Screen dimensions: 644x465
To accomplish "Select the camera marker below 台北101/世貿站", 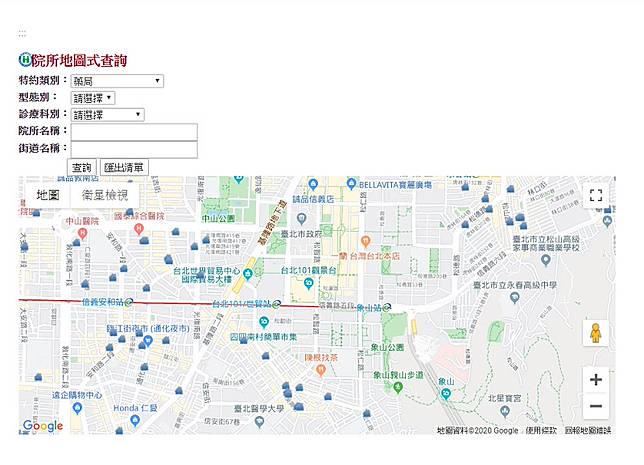I will click(264, 322).
